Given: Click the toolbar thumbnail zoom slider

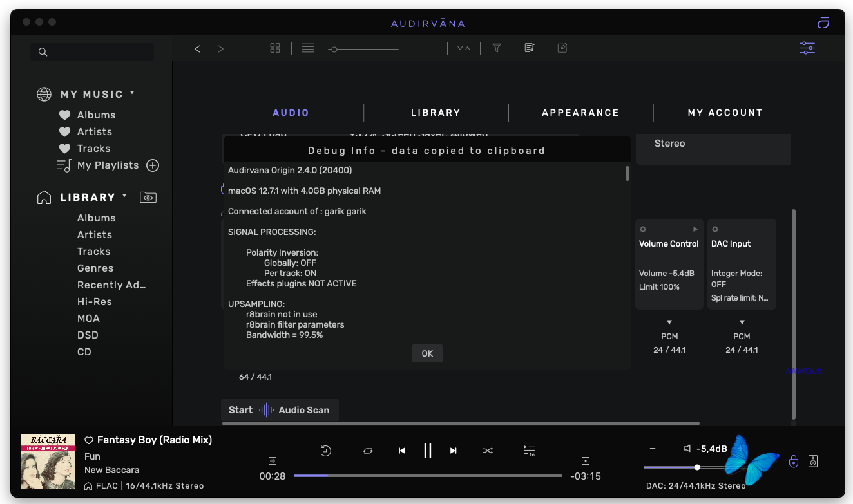Looking at the screenshot, I should pos(363,49).
